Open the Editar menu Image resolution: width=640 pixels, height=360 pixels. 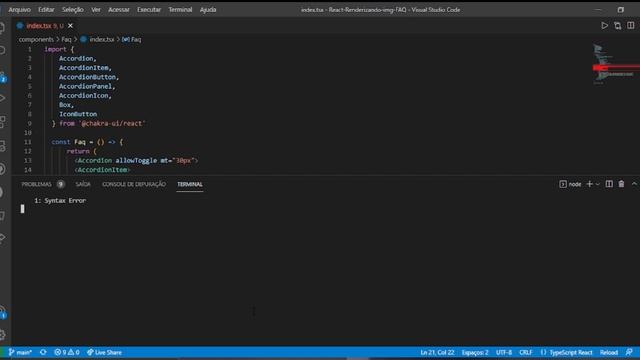[46, 9]
